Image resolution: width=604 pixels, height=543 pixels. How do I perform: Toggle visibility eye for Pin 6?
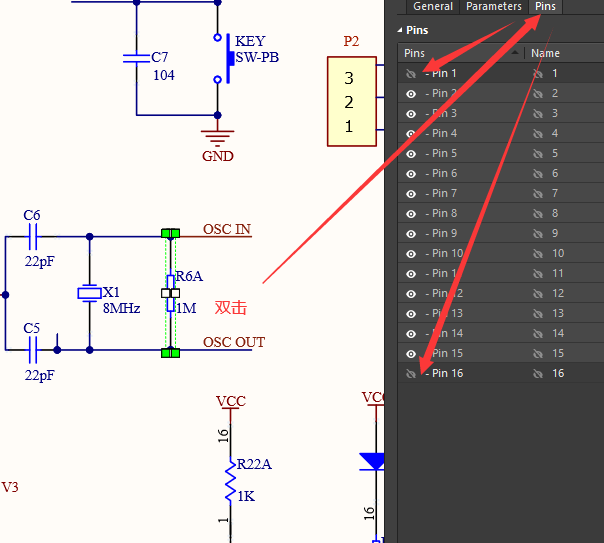pyautogui.click(x=411, y=174)
